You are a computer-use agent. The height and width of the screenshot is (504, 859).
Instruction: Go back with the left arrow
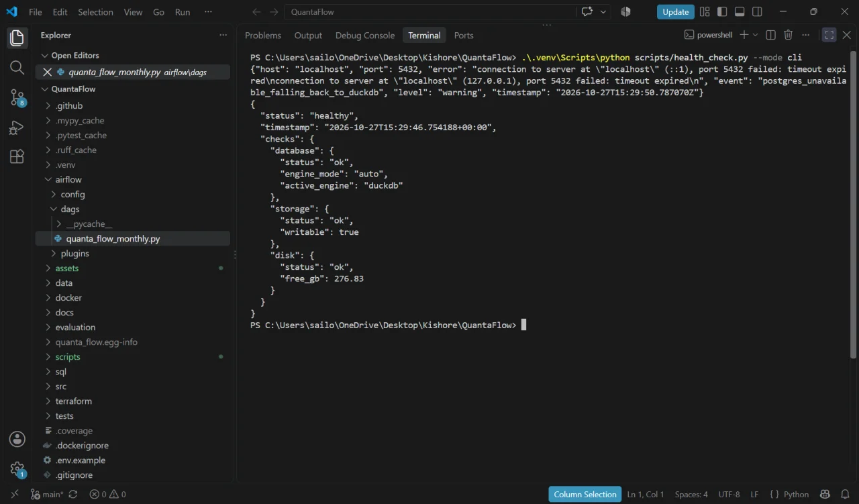tap(256, 12)
